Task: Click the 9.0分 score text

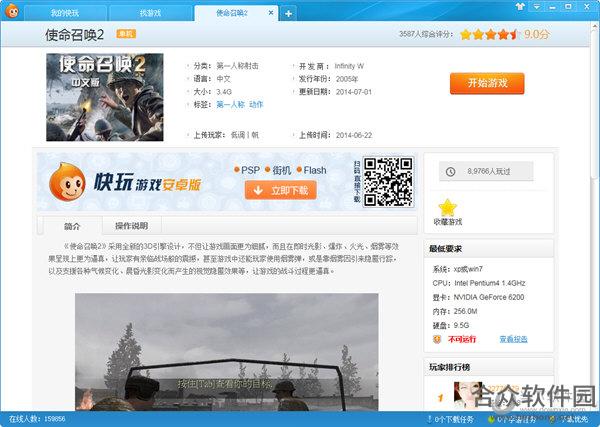Action: tap(537, 34)
